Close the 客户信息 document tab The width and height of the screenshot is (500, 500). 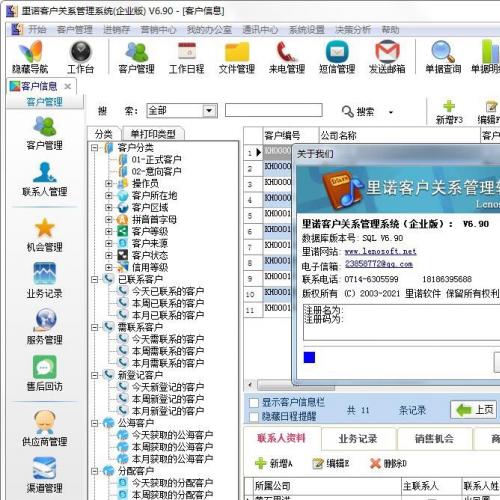pos(68,87)
